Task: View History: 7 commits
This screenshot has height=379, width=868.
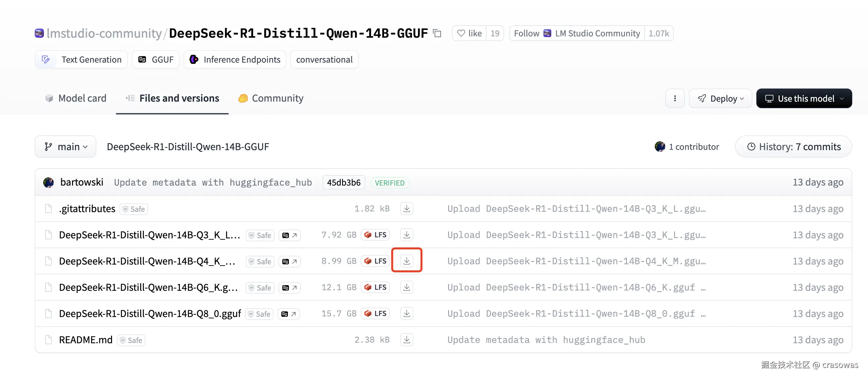Action: tap(794, 147)
